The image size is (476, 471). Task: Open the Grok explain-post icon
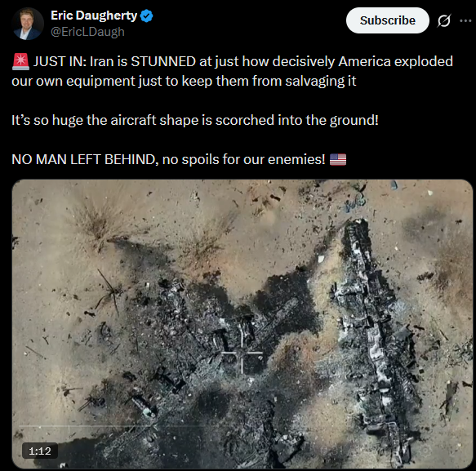[444, 20]
